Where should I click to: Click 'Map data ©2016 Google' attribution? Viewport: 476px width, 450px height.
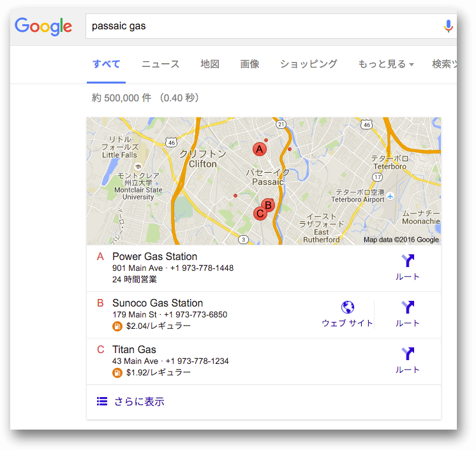pos(401,240)
